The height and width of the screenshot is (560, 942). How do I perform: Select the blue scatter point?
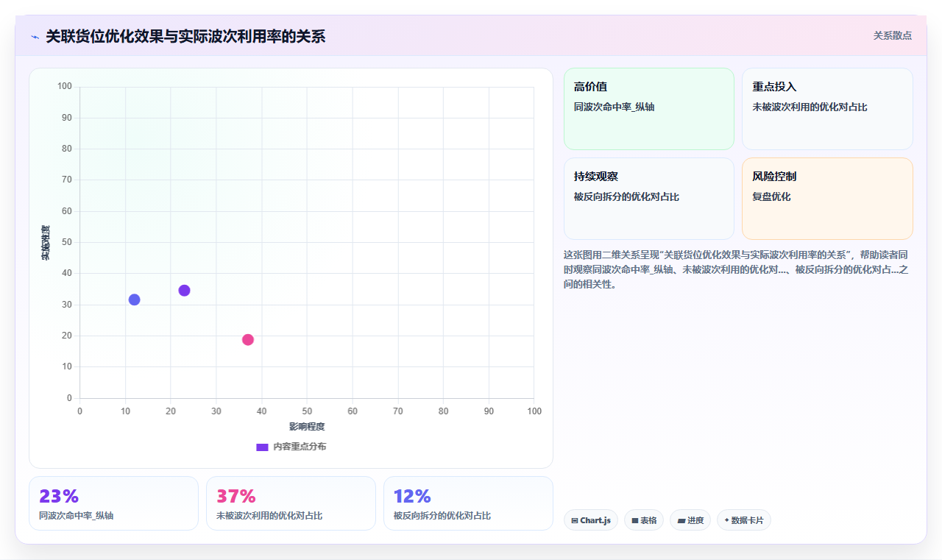coord(134,300)
